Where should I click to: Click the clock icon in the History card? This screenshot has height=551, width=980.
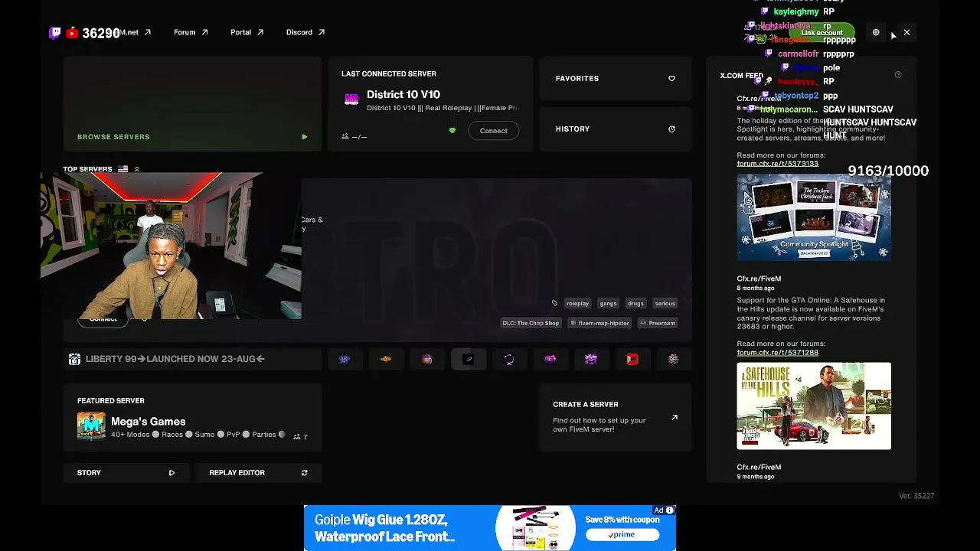coord(671,129)
